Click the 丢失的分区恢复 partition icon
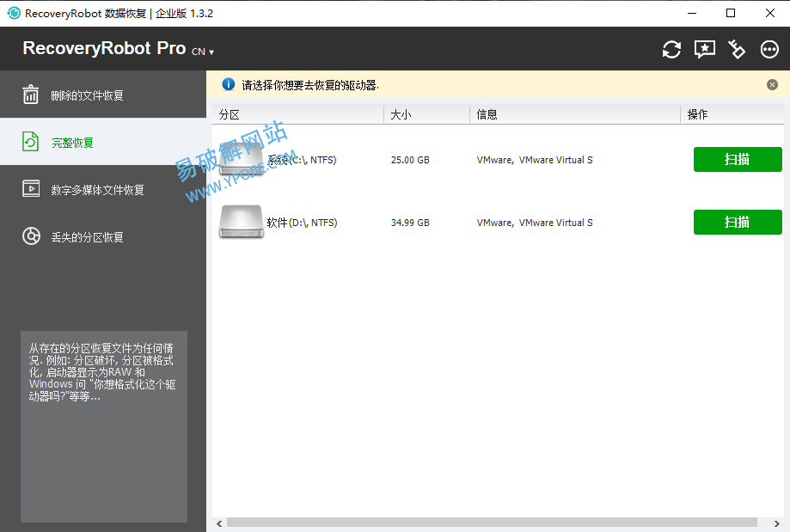 tap(30, 235)
